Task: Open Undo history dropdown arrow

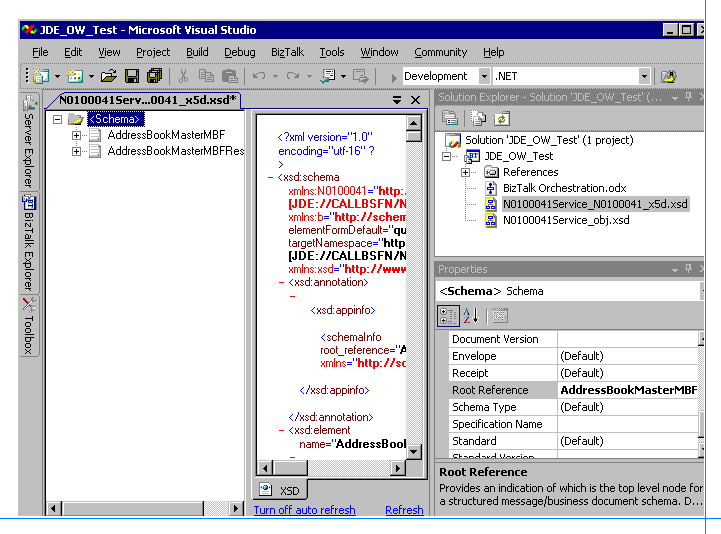Action: pyautogui.click(x=275, y=76)
